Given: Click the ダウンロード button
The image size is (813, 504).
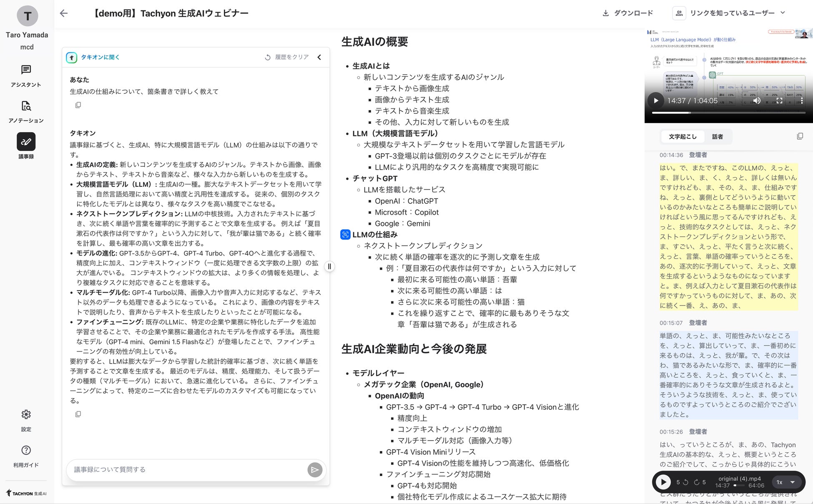Looking at the screenshot, I should [627, 13].
